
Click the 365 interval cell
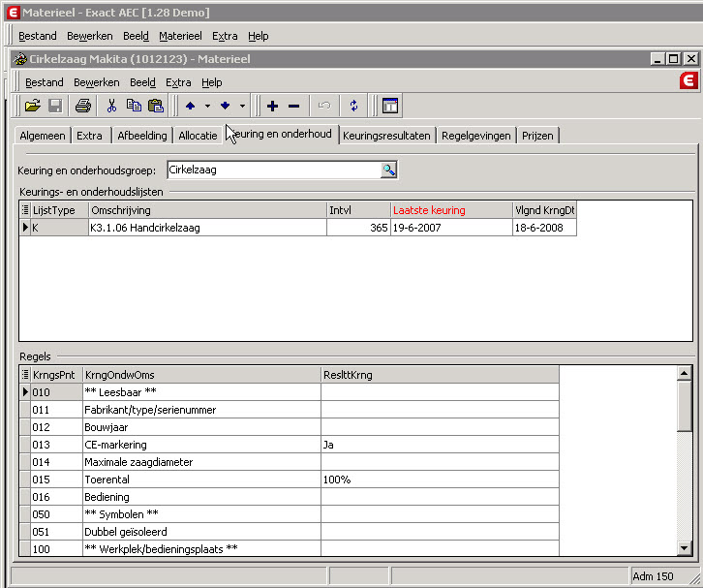[x=358, y=228]
